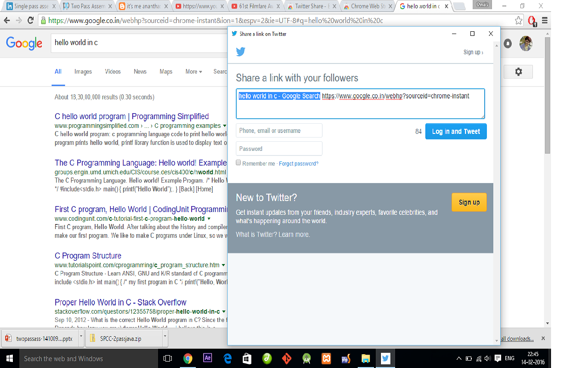Viewport: 588px width, 368px height.
Task: Click Forgot password? link
Action: click(x=299, y=164)
